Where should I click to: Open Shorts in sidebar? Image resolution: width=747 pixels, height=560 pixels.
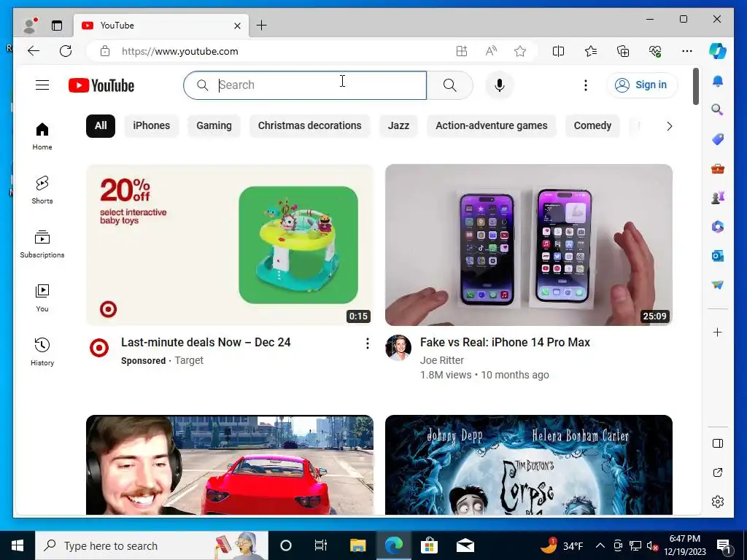[x=42, y=190]
